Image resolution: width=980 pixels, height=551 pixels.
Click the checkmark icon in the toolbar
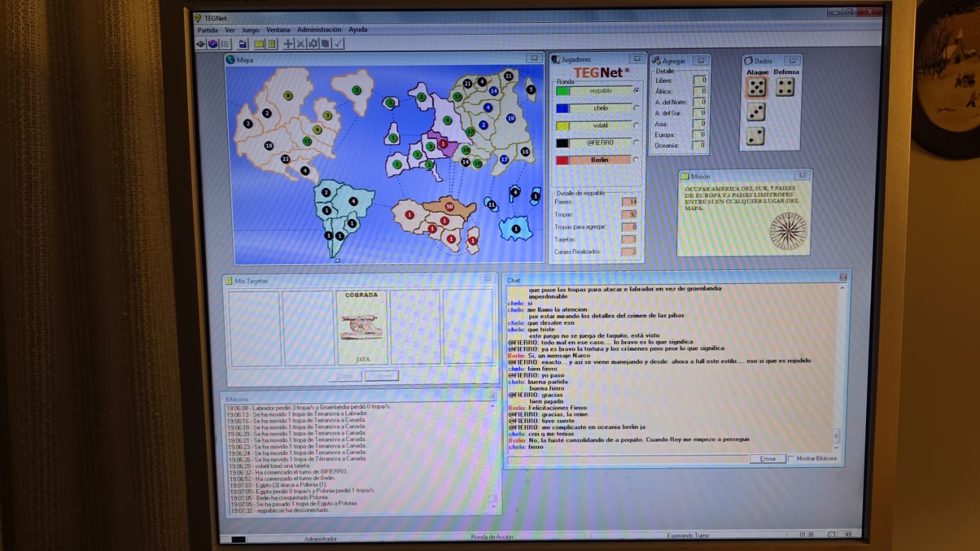point(339,44)
